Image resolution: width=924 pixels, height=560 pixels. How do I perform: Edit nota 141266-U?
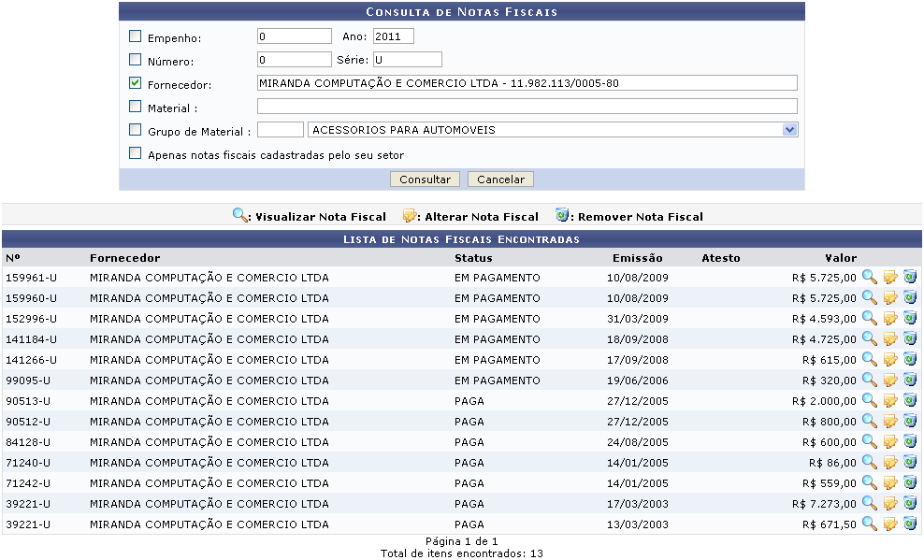click(x=889, y=360)
